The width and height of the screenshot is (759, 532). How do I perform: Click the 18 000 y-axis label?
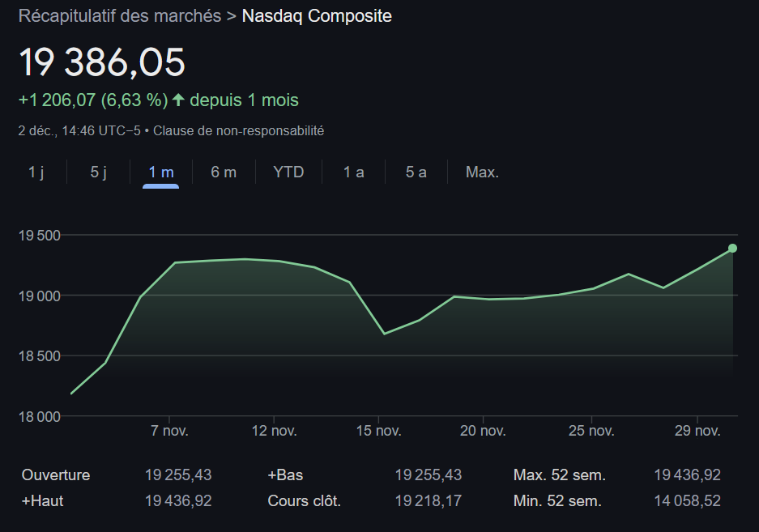(x=39, y=417)
